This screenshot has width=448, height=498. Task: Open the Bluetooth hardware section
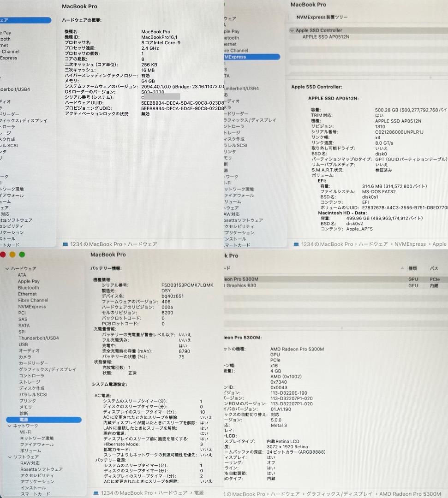click(29, 287)
